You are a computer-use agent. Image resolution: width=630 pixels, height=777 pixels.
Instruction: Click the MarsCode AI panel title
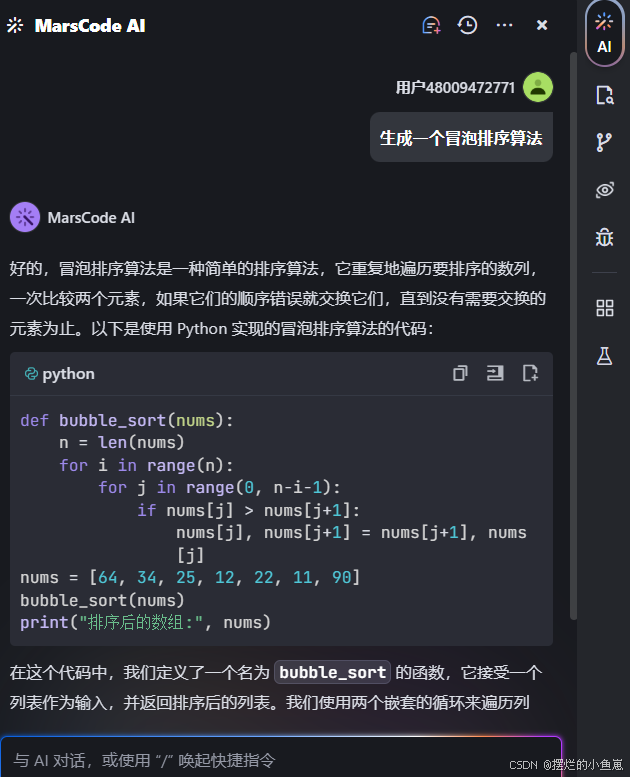coord(90,25)
